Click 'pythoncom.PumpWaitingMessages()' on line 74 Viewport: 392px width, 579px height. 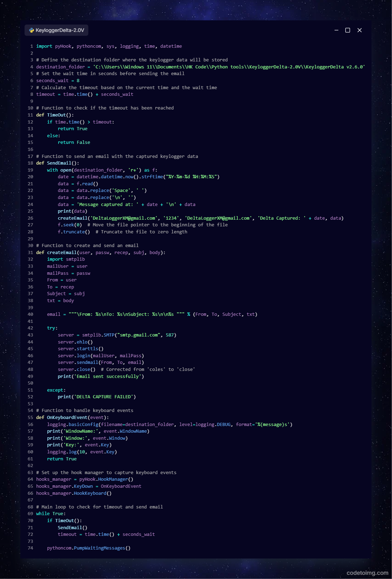89,548
